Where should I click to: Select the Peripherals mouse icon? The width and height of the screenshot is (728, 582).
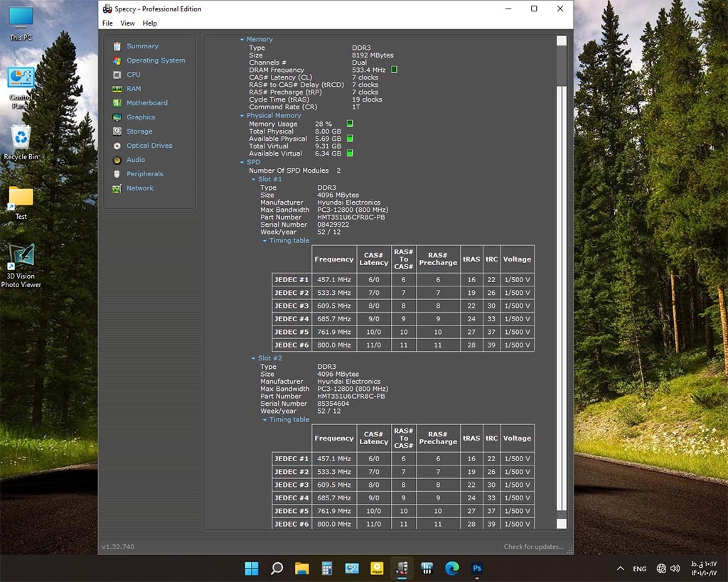117,174
